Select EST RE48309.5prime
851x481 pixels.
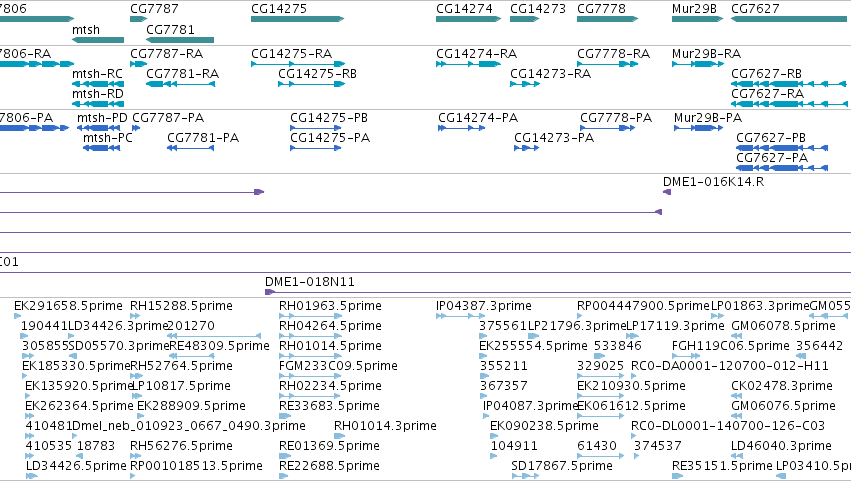click(219, 346)
